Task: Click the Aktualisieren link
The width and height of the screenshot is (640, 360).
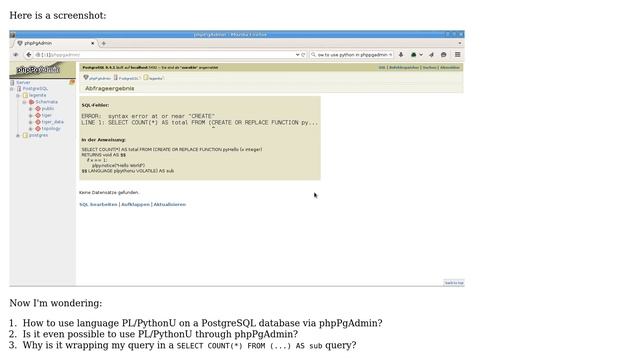Action: click(x=169, y=204)
